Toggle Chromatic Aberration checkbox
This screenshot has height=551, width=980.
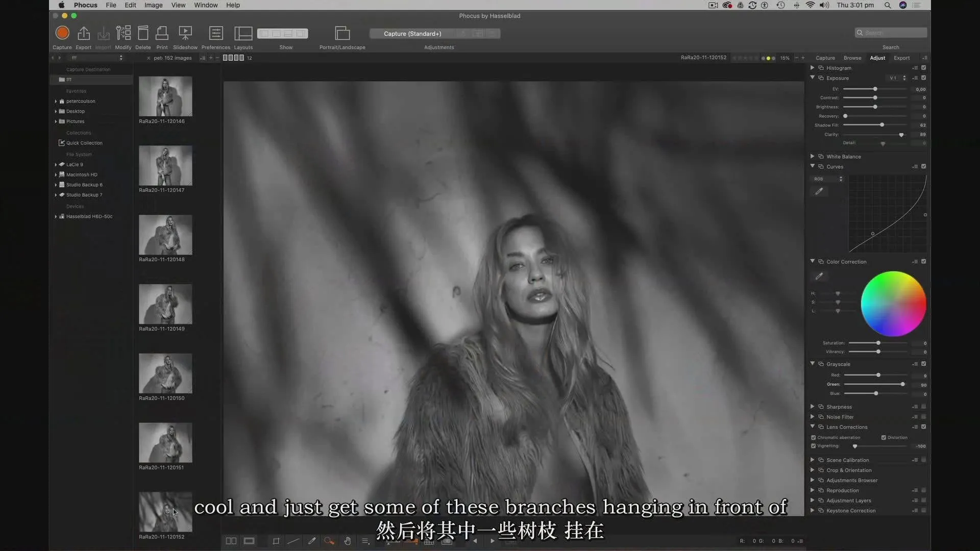point(814,437)
